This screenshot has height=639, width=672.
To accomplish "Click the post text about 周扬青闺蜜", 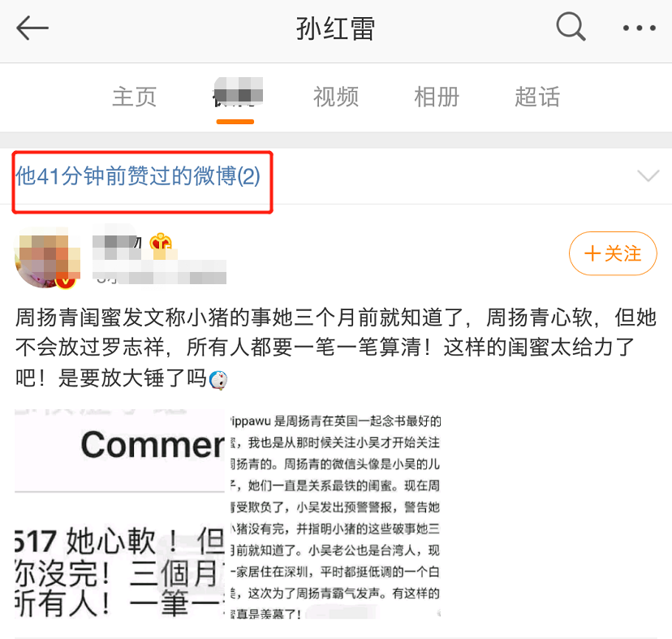I will tap(335, 348).
